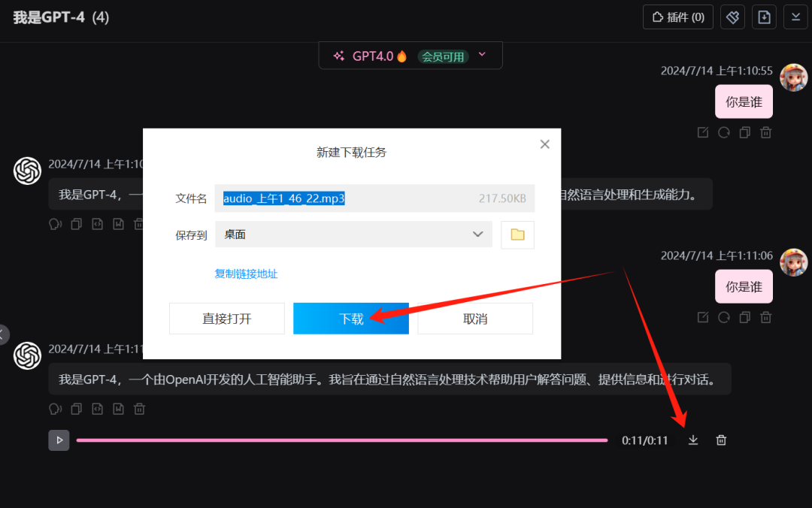Edit the 1:11:06 你是谁 message

coord(703,317)
